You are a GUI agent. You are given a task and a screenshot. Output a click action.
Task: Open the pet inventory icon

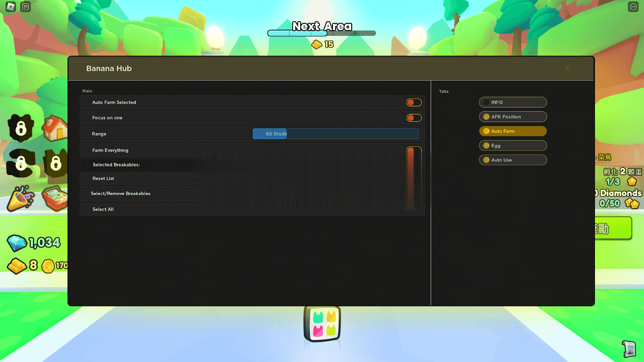coord(322,324)
